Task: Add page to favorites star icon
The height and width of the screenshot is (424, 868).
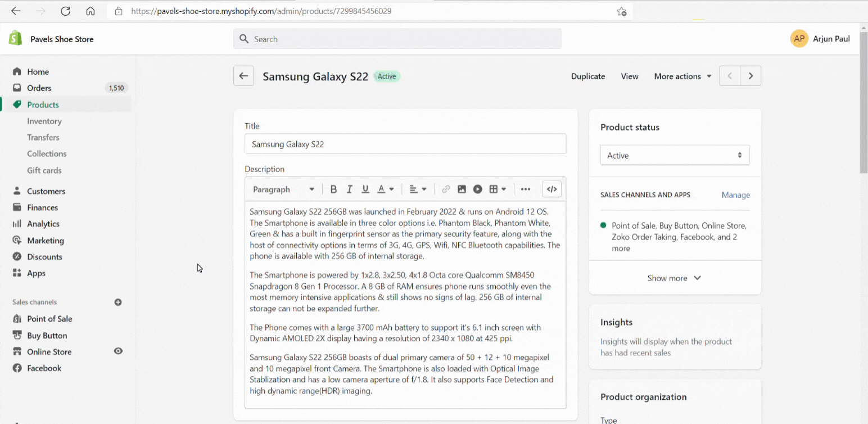Action: 621,11
